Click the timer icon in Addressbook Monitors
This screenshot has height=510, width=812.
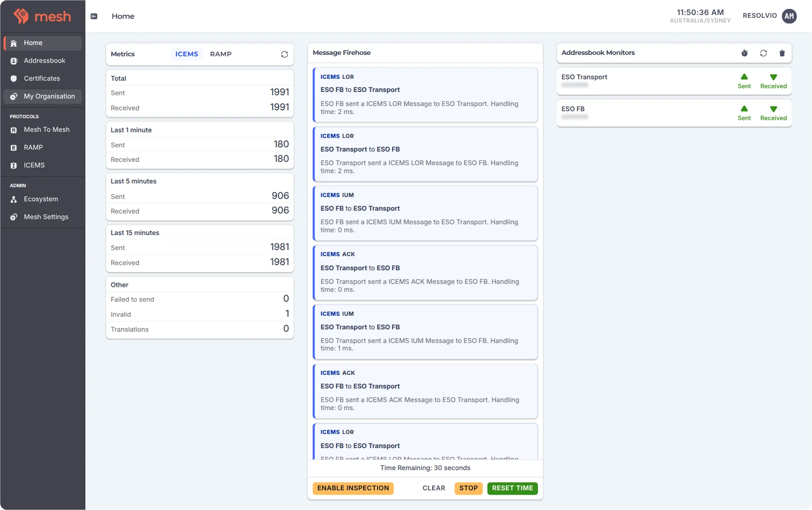745,53
